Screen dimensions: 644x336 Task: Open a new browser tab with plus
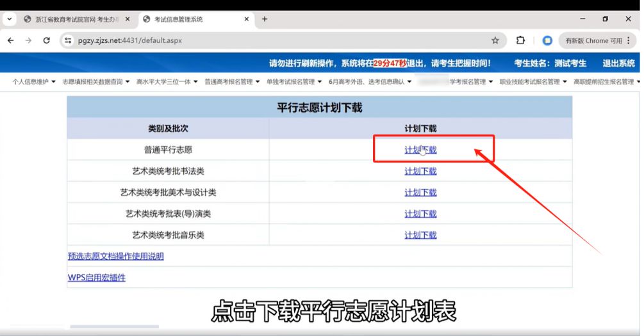[x=264, y=19]
